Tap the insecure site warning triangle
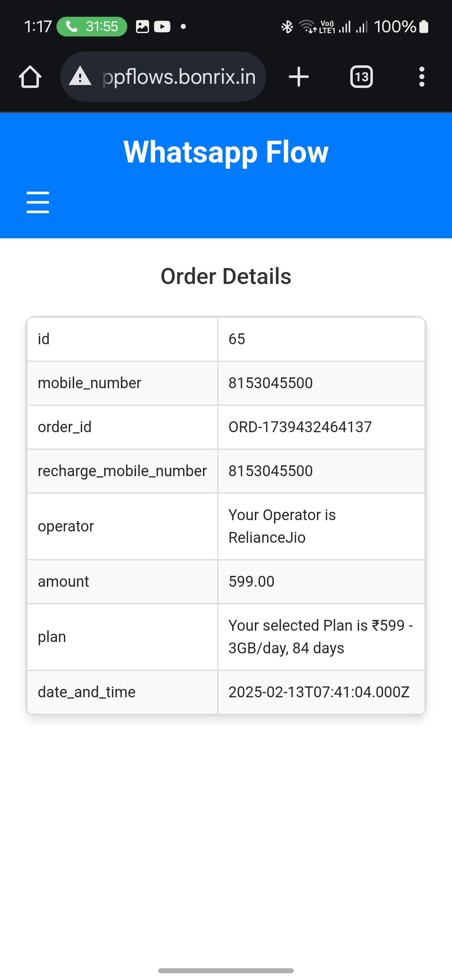 point(80,77)
